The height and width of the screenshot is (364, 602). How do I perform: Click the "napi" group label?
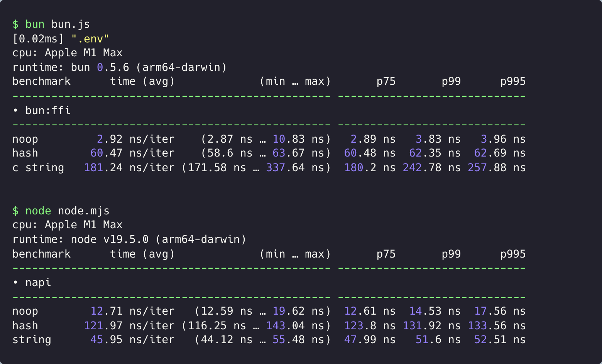click(x=38, y=283)
